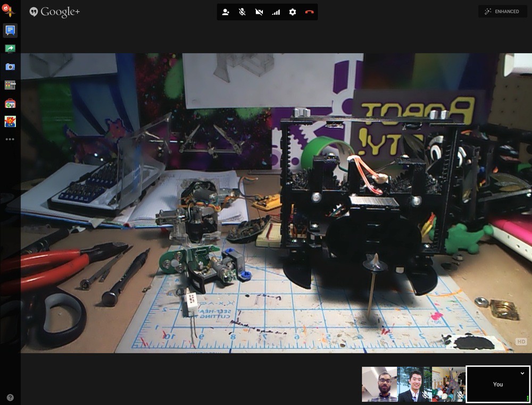Open the Hangout Toolbox app
Viewport: 532px width, 405px height.
[x=10, y=103]
